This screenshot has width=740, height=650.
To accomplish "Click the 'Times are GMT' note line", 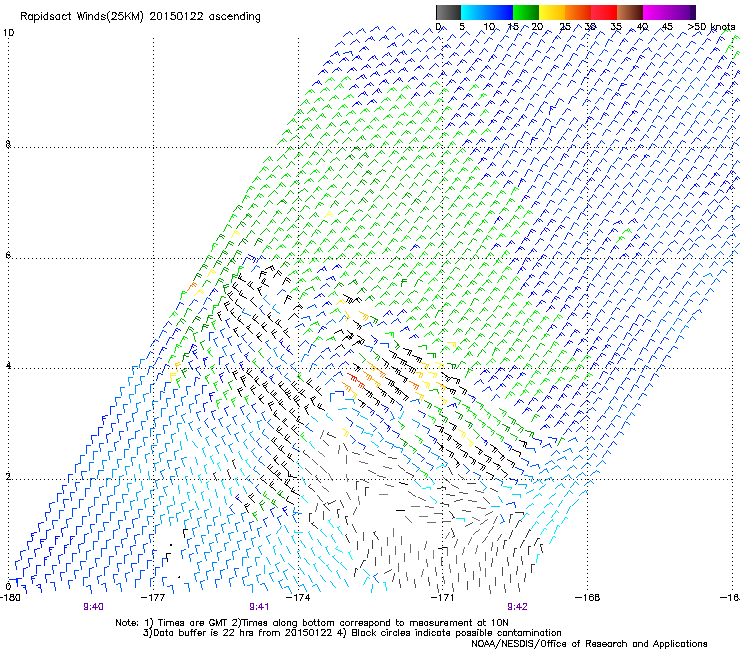I will (x=311, y=623).
